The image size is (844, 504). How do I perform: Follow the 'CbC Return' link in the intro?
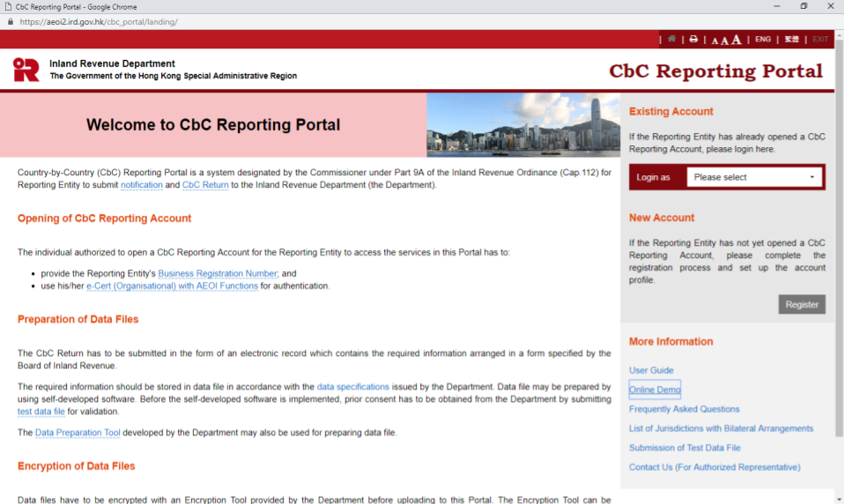[205, 185]
